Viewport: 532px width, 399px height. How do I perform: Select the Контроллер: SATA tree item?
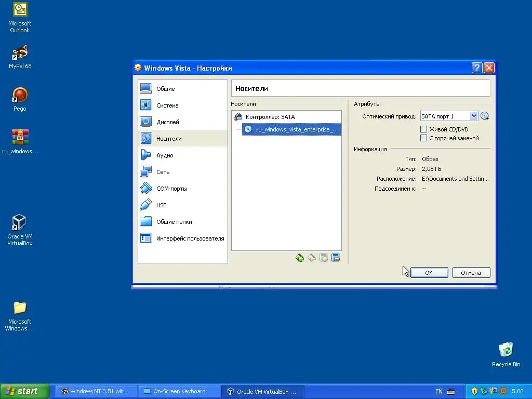coord(286,117)
